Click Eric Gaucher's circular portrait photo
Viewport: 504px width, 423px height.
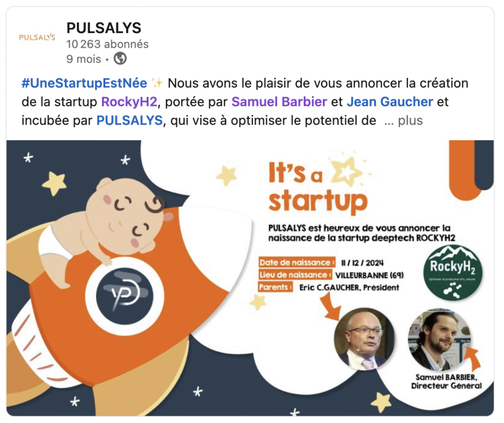[x=365, y=339]
